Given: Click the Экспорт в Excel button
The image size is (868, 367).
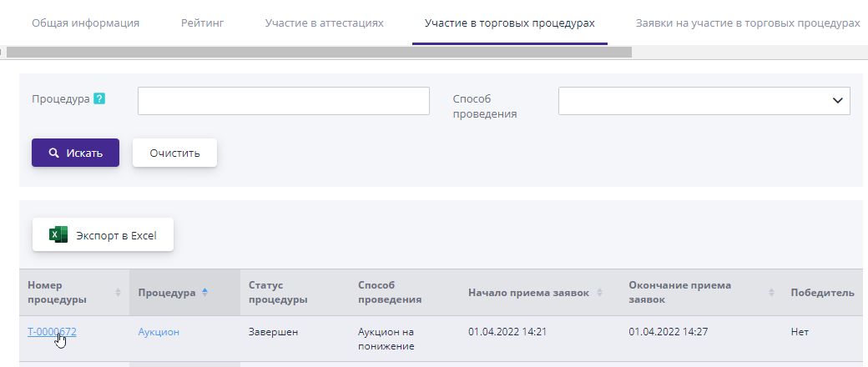Looking at the screenshot, I should tap(103, 235).
